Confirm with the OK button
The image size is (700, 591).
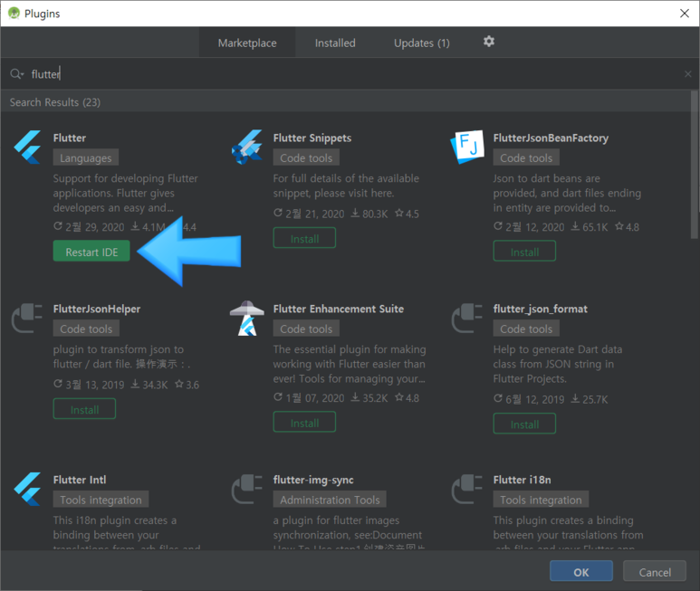point(581,571)
